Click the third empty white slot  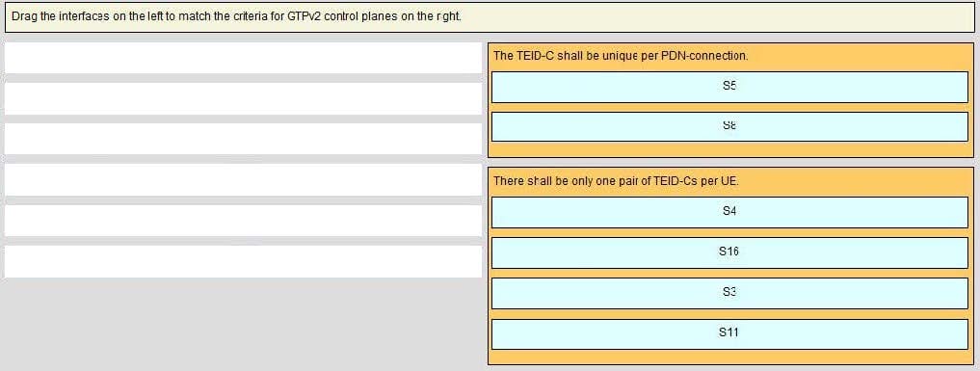click(x=243, y=139)
